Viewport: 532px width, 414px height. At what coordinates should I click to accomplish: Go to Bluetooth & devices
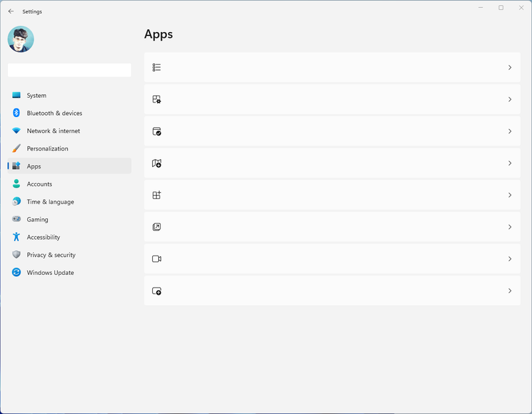[x=54, y=113]
